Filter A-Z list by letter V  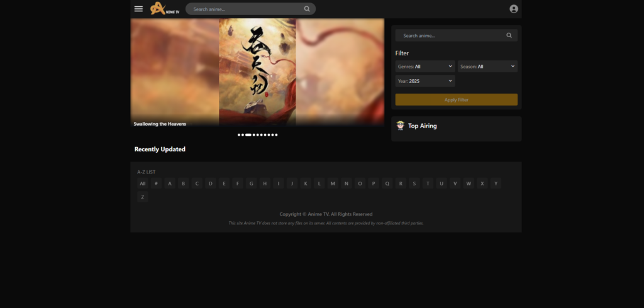(x=455, y=184)
